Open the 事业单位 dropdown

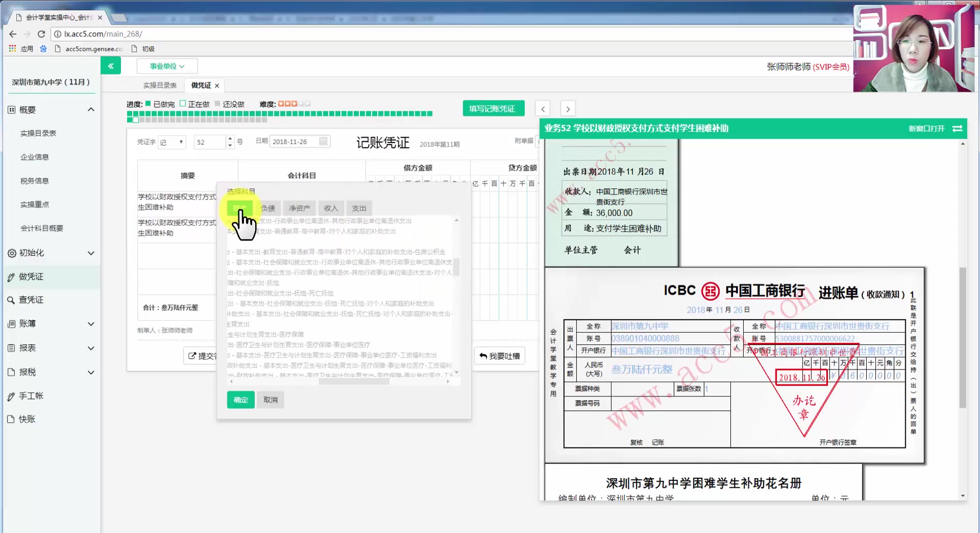pyautogui.click(x=167, y=66)
